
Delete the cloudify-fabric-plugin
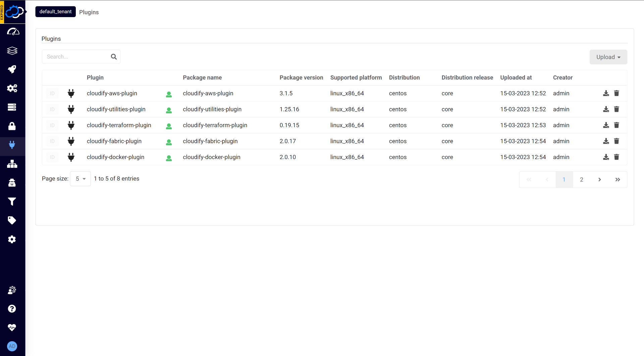[616, 141]
